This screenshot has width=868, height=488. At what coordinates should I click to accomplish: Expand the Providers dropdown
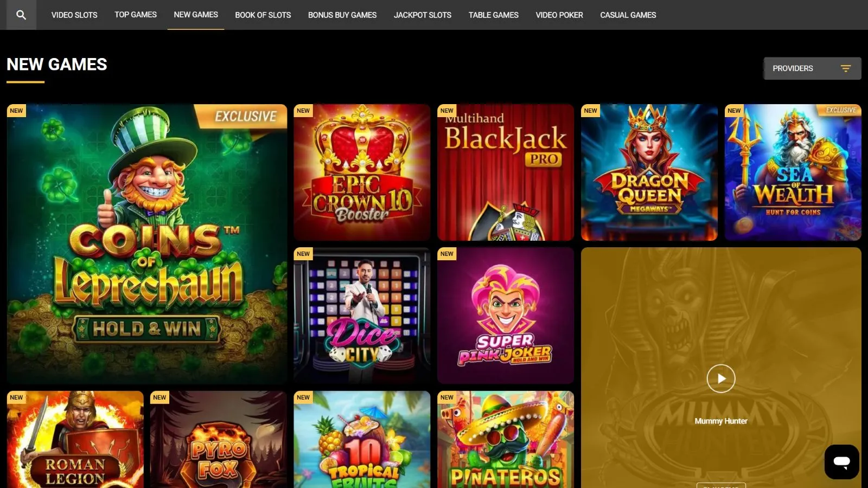(x=812, y=68)
